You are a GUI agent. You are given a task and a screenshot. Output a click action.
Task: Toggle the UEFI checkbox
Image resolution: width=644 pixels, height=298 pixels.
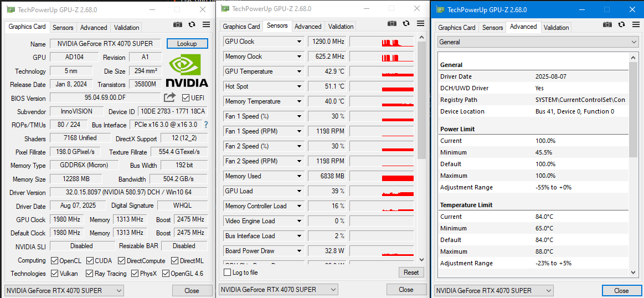pyautogui.click(x=186, y=98)
